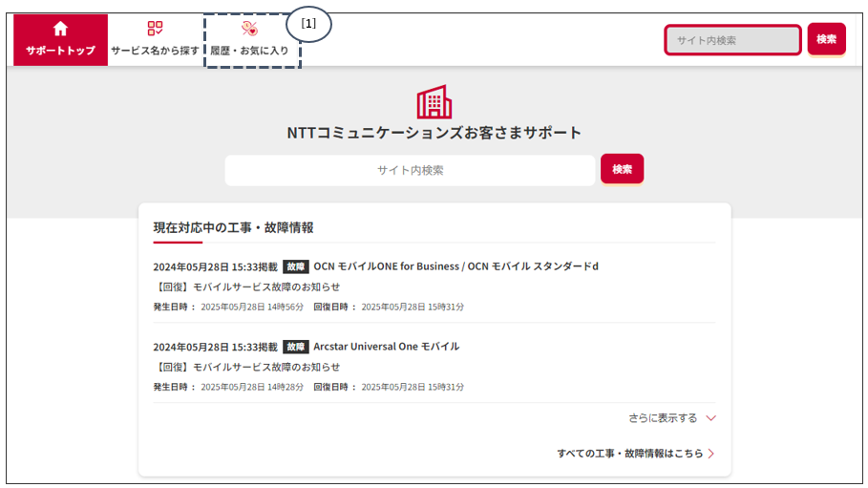
Task: Click the home icon for サポートトップ
Action: (x=60, y=29)
